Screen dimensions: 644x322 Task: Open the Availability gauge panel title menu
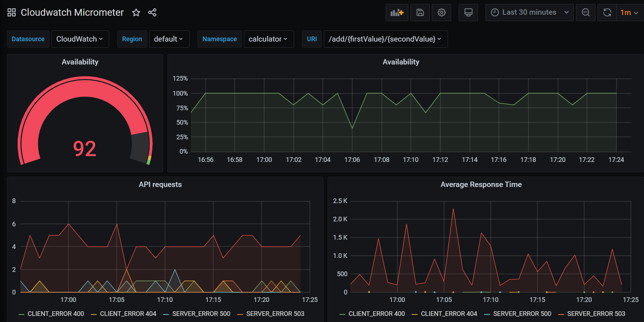pos(80,62)
